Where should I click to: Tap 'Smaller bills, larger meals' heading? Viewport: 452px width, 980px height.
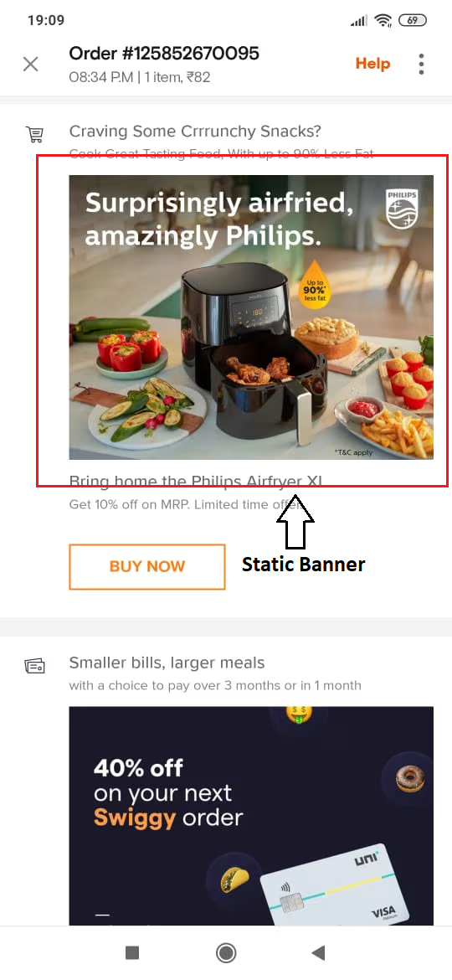point(167,663)
